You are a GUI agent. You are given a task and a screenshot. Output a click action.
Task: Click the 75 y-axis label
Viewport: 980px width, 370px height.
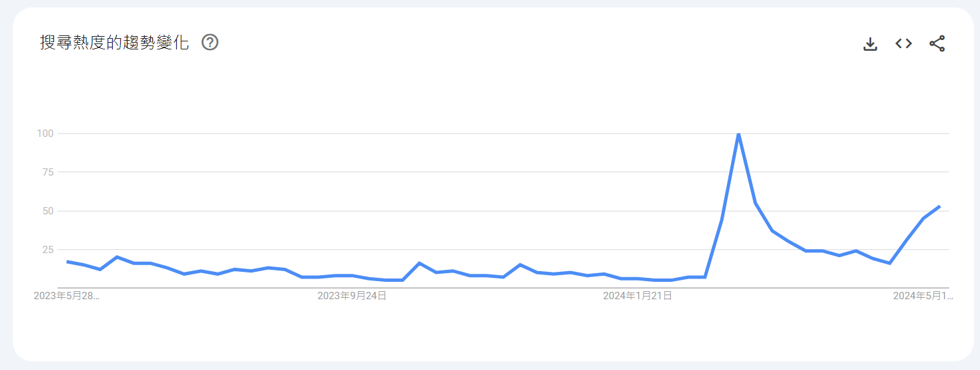pyautogui.click(x=47, y=172)
